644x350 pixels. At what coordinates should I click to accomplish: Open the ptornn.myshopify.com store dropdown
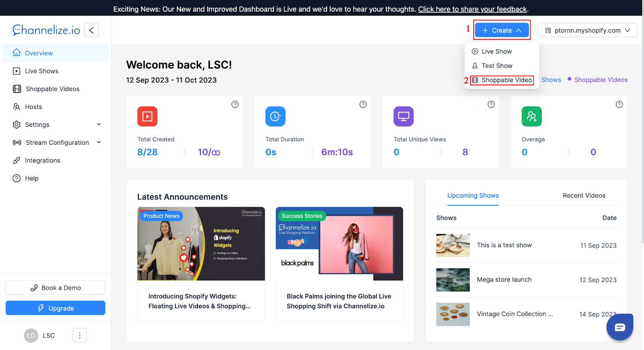pyautogui.click(x=588, y=30)
